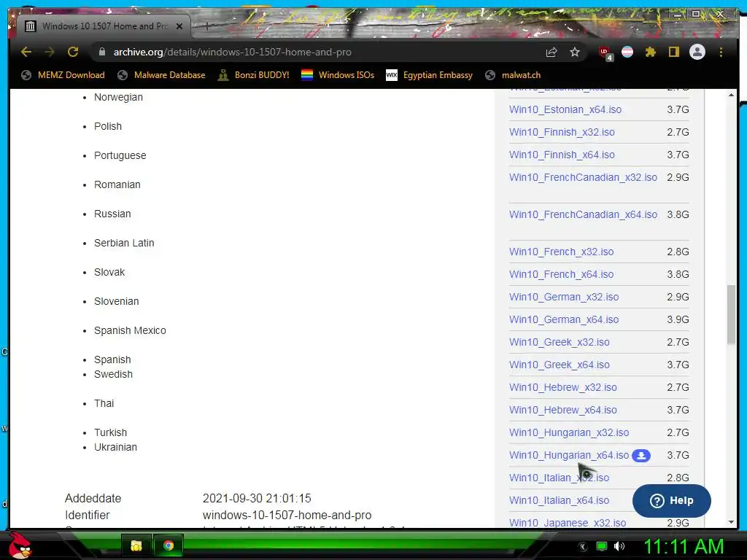Go back to the previous page
This screenshot has width=747, height=560.
point(26,52)
